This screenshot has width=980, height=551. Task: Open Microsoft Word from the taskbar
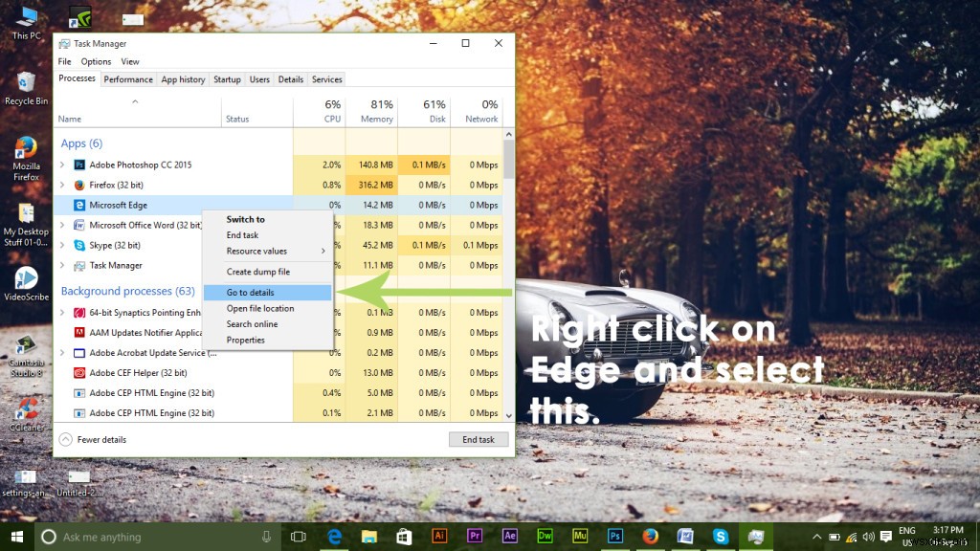(x=683, y=537)
